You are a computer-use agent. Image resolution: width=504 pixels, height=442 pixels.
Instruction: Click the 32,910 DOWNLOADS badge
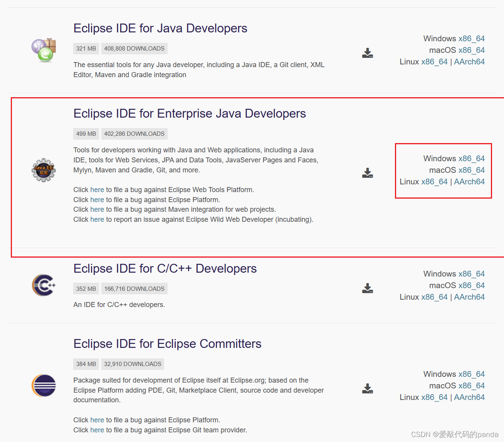(x=133, y=364)
